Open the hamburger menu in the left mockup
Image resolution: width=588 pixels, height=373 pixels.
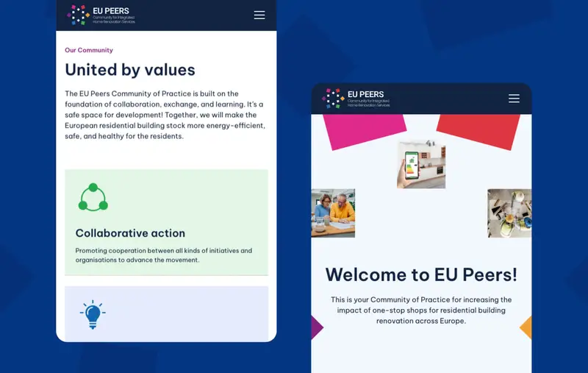click(259, 15)
